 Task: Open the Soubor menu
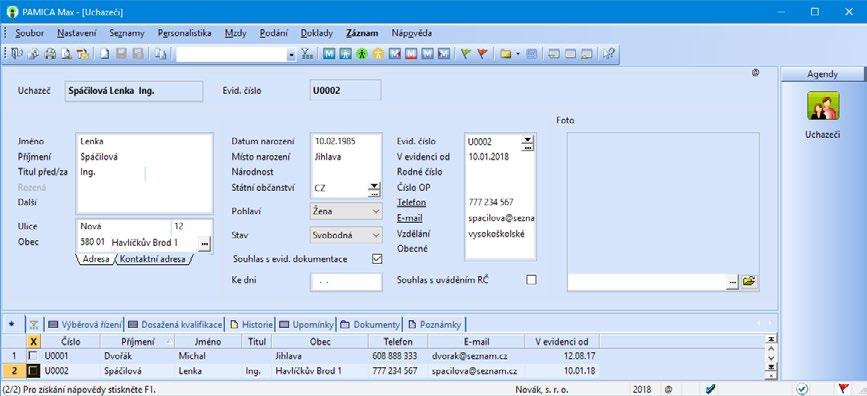coord(29,33)
